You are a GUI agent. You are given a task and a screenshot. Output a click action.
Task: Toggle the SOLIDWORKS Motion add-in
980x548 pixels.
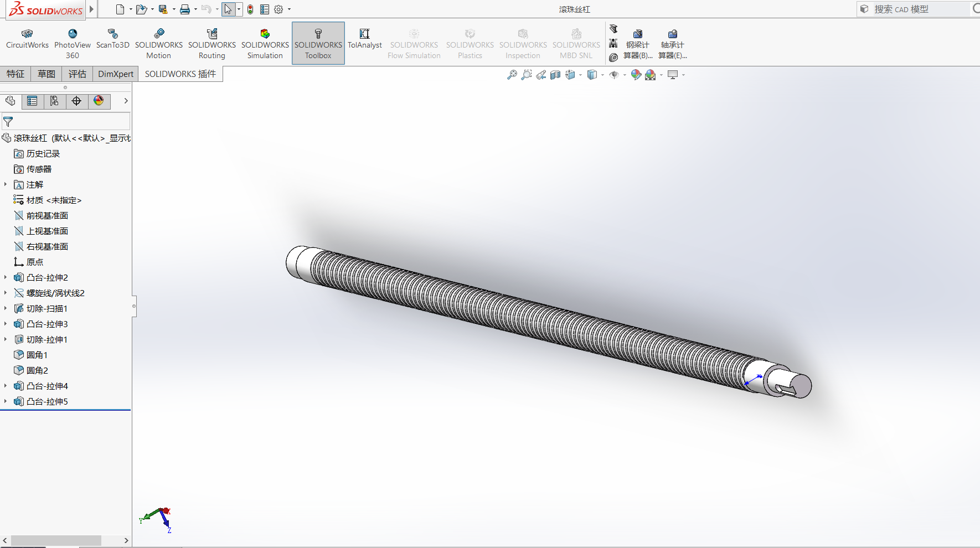[x=158, y=44]
